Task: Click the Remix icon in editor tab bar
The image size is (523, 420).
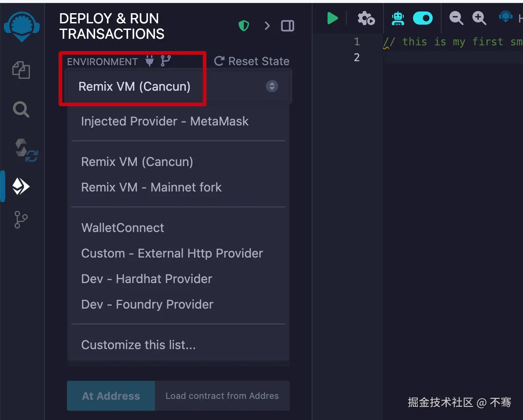Action: click(x=506, y=16)
